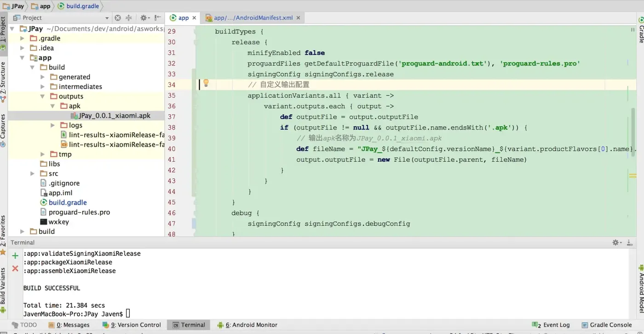644x334 pixels.
Task: Expand the intermediates folder
Action: tap(42, 87)
